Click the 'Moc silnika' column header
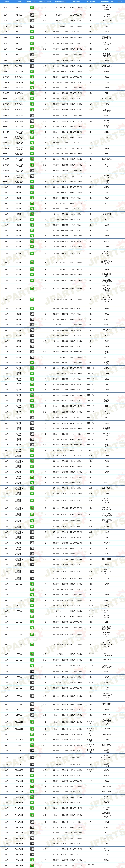Screen dimensions: 125x868 click(x=76, y=2)
